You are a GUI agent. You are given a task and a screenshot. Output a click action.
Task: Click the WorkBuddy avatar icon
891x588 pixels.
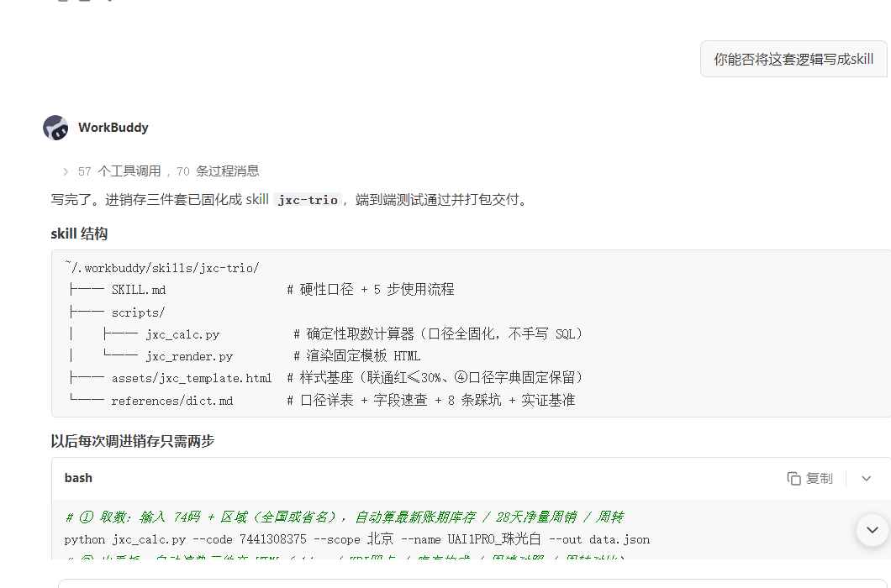(x=55, y=127)
